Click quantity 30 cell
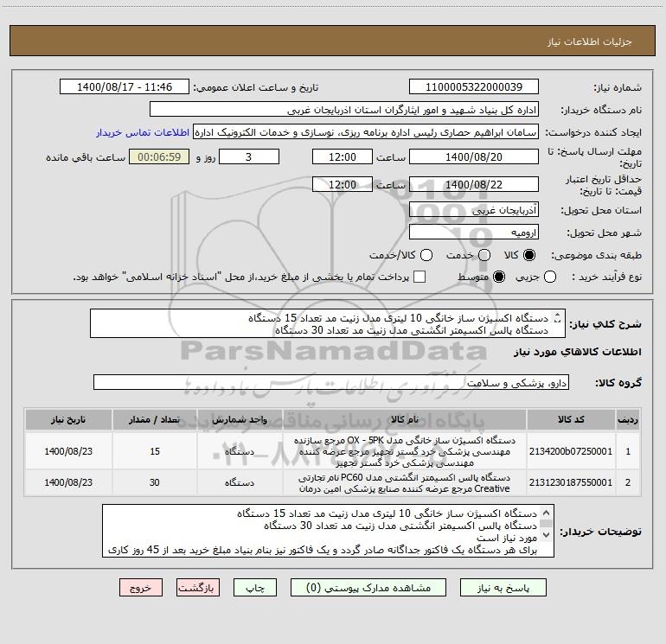Image resolution: width=666 pixels, height=644 pixels. pos(155,482)
